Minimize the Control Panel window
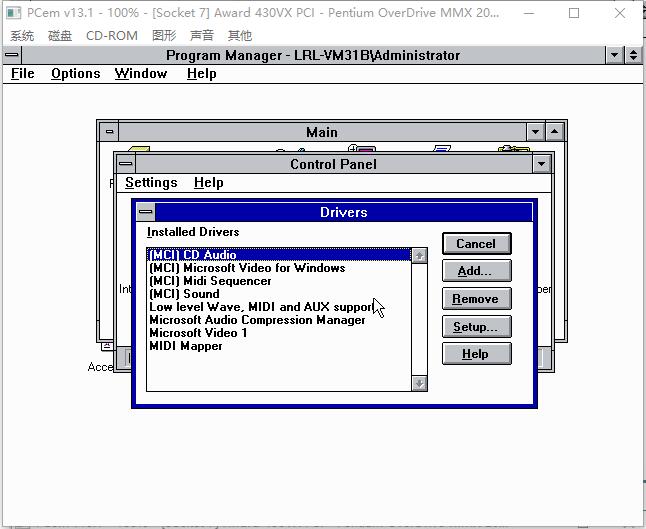 (x=541, y=164)
